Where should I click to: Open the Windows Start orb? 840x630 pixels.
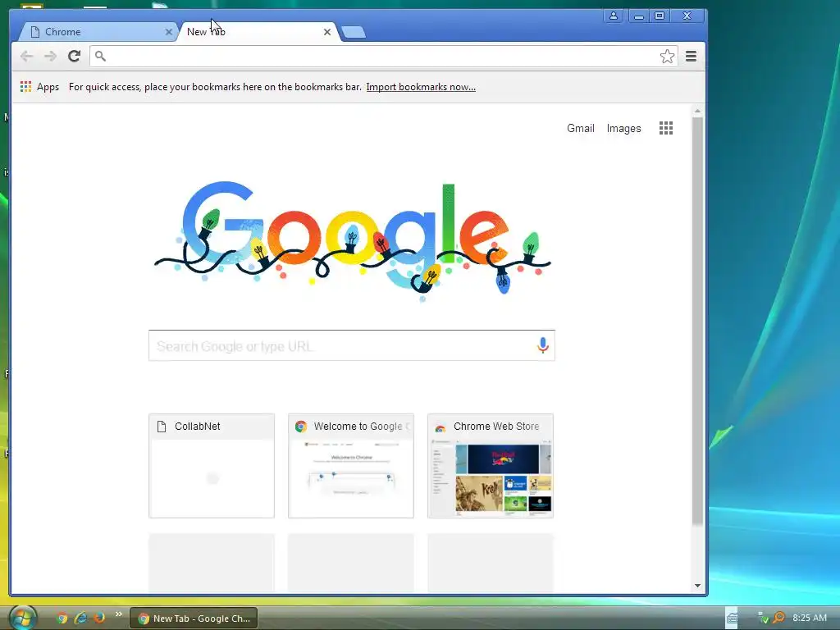(x=23, y=618)
